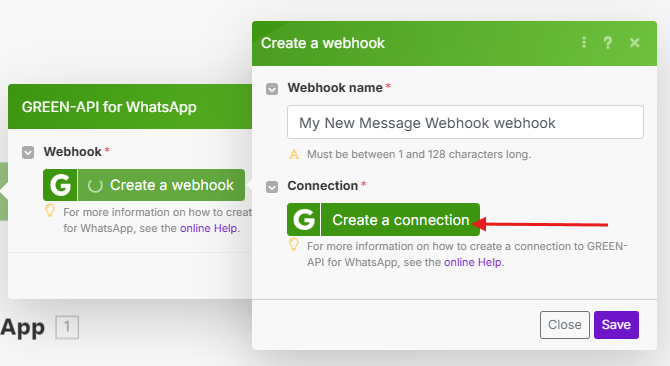Toggle the Webhook field chevron in the GREEN-API panel
670x366 pixels.
28,152
